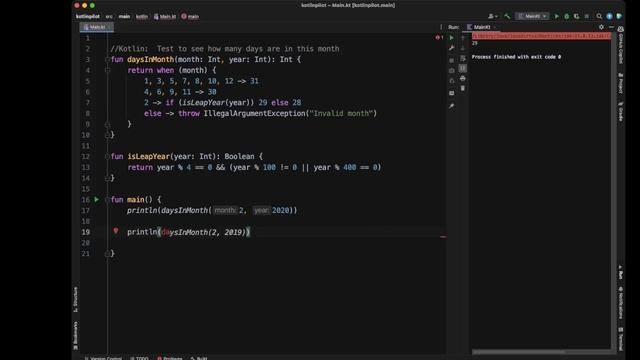Open the Build tool tab
The height and width of the screenshot is (360, 640).
(199, 358)
